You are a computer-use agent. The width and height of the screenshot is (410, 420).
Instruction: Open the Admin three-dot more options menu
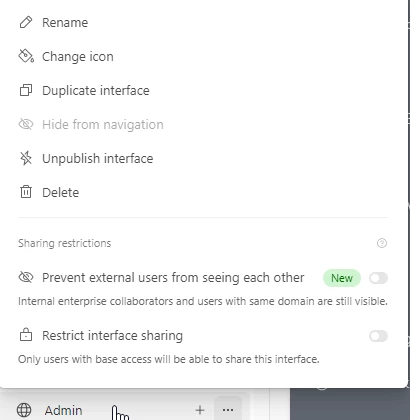click(x=228, y=410)
